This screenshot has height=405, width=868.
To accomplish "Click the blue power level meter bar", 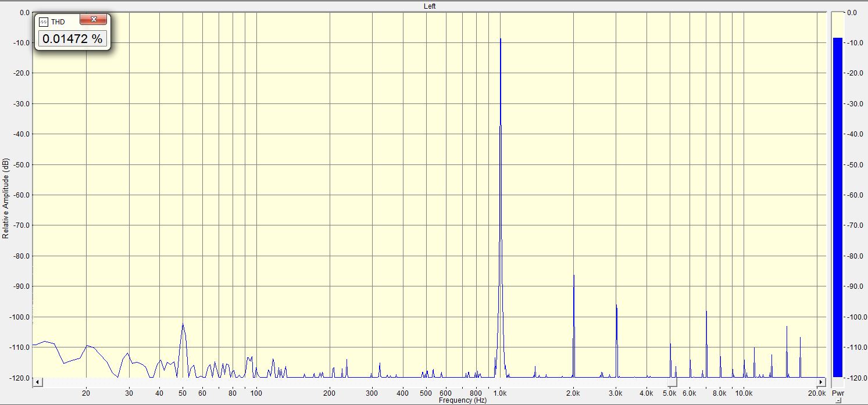I will click(837, 207).
